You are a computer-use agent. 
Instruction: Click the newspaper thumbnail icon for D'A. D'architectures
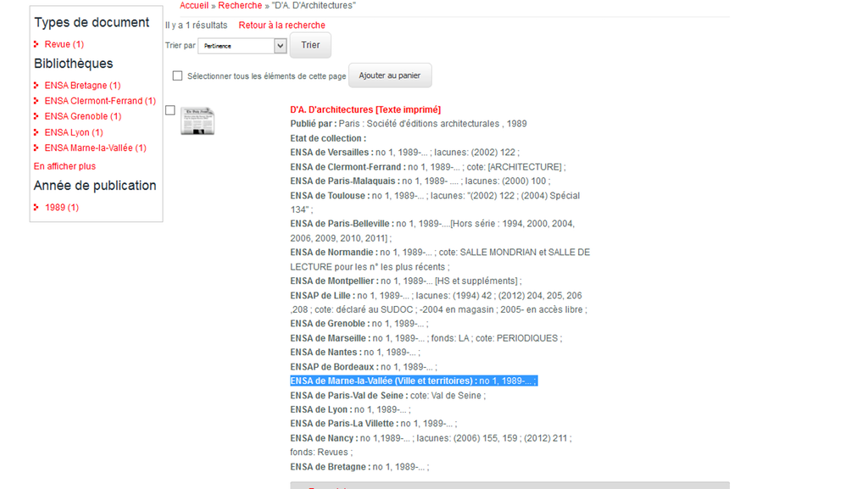pos(198,121)
